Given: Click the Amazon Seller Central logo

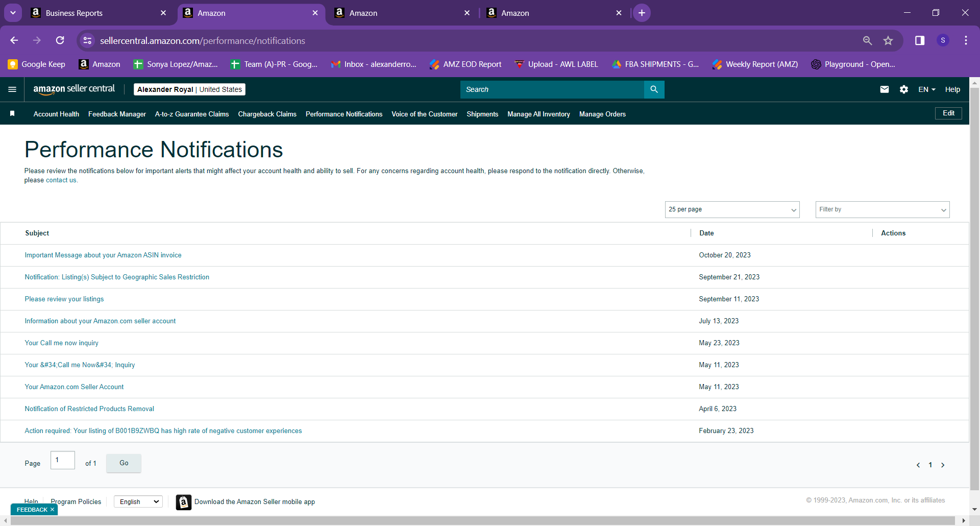Looking at the screenshot, I should point(74,89).
